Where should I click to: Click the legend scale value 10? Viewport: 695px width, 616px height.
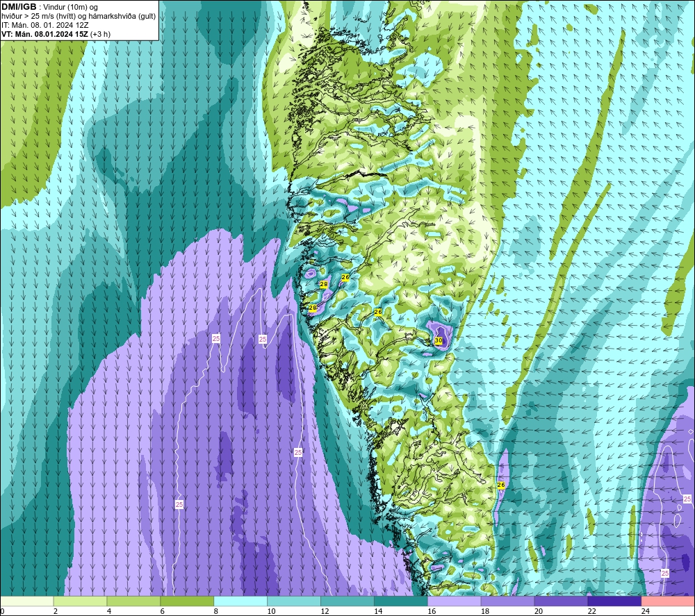pos(271,611)
